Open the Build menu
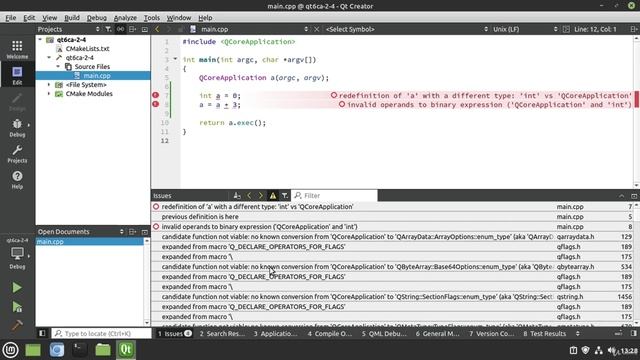This screenshot has height=360, width=640. coord(72,18)
